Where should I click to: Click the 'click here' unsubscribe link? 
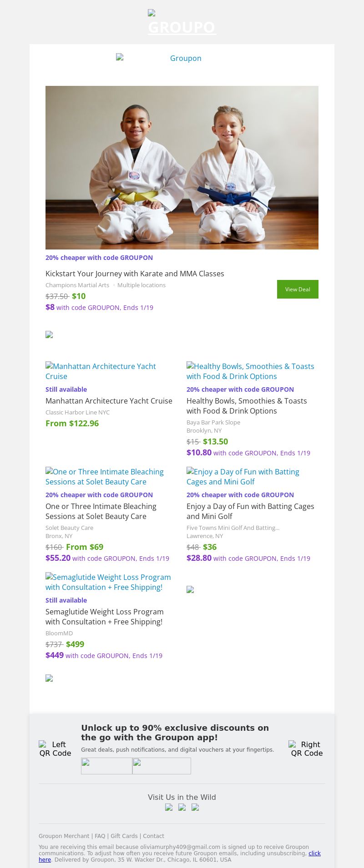tap(314, 853)
